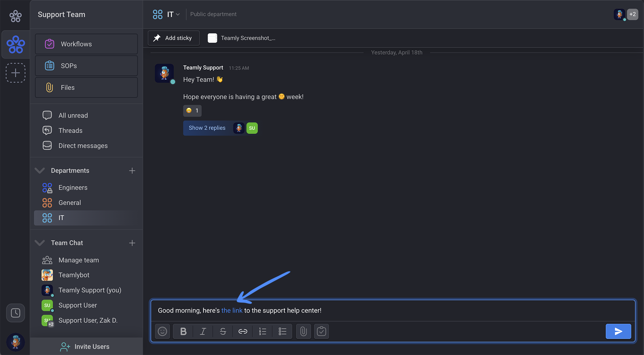The height and width of the screenshot is (355, 644).
Task: Start a new team chat
Action: click(132, 243)
